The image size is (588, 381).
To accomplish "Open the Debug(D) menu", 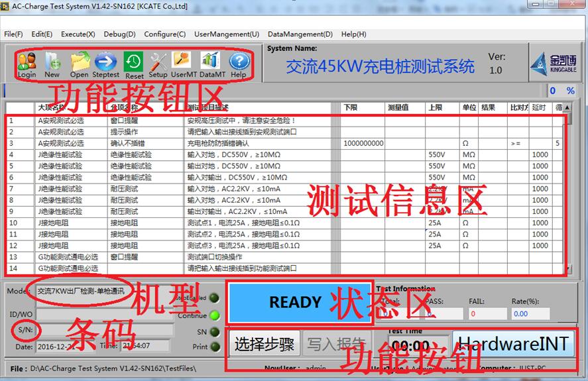I will point(119,34).
